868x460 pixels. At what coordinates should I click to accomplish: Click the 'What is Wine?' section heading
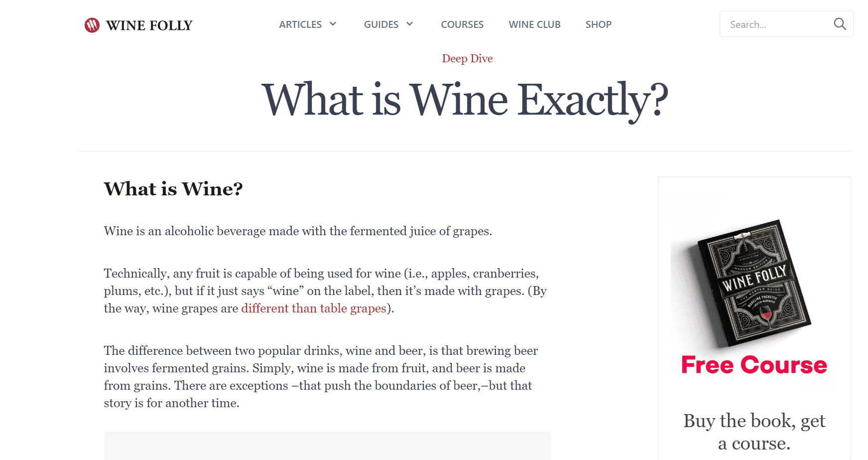pyautogui.click(x=173, y=189)
